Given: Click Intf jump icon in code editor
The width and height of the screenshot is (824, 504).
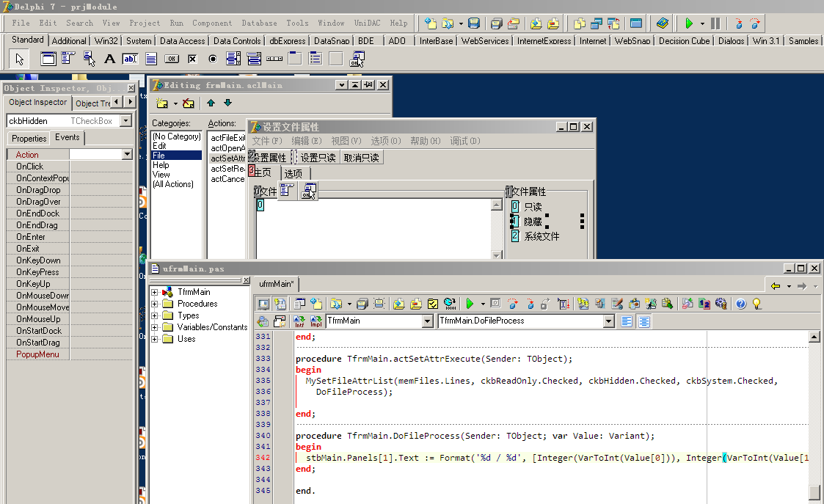Looking at the screenshot, I should pos(299,321).
